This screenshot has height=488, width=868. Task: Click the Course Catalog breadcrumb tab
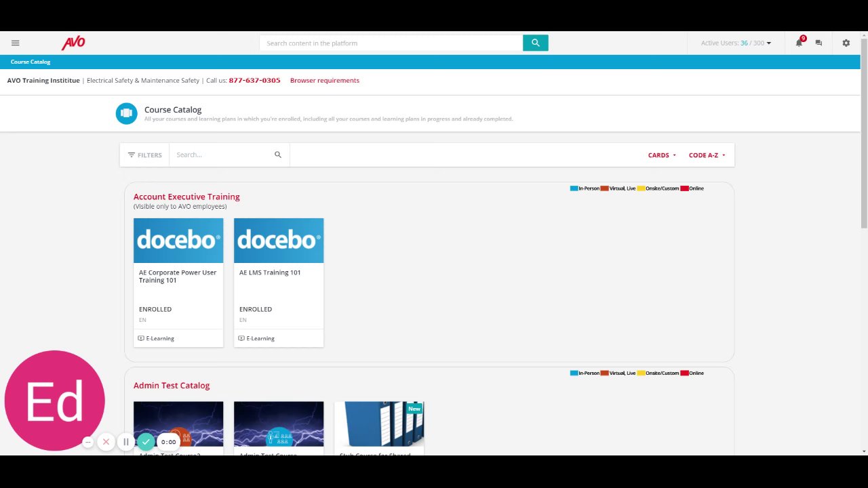(x=31, y=62)
